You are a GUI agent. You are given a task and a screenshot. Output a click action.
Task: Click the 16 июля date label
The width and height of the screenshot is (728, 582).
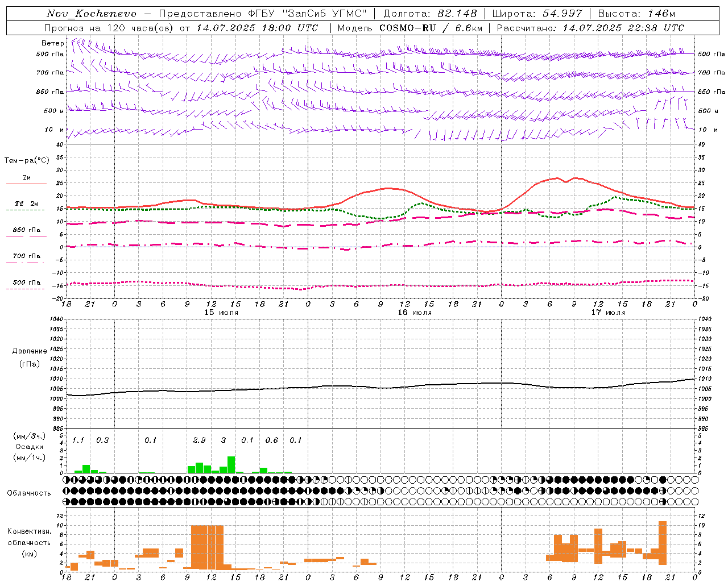(x=415, y=313)
